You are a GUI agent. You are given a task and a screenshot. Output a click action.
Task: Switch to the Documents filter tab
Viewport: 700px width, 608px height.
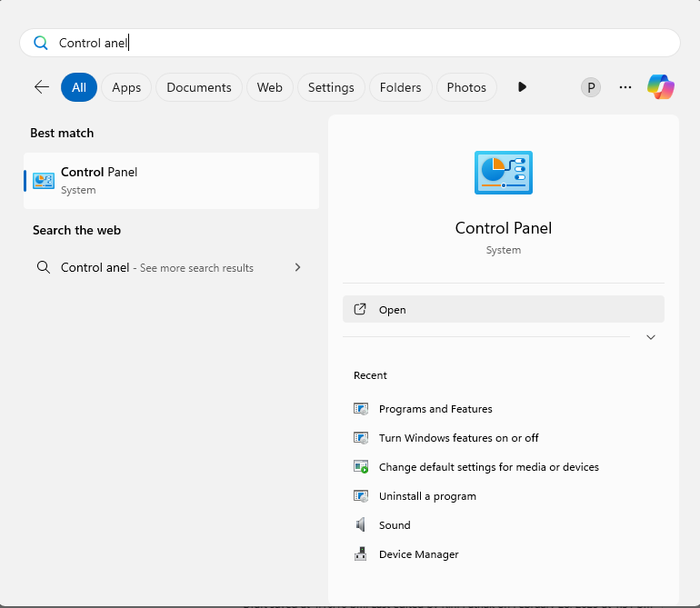coord(199,87)
